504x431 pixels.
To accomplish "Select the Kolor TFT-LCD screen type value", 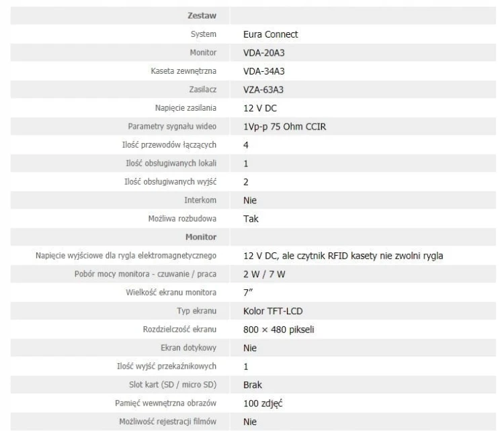I will (x=273, y=311).
